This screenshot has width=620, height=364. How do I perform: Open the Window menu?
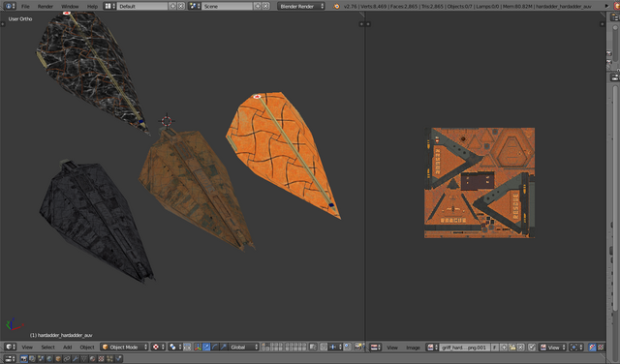click(x=70, y=7)
